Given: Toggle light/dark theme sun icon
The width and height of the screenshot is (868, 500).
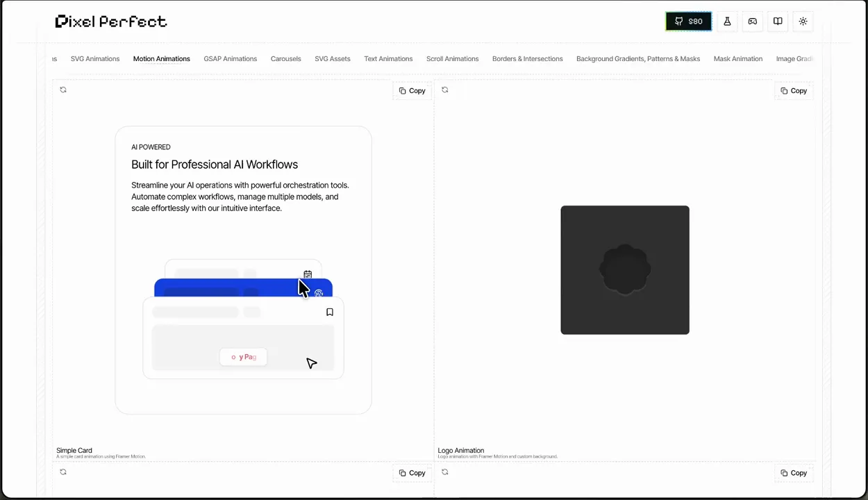Looking at the screenshot, I should 803,22.
